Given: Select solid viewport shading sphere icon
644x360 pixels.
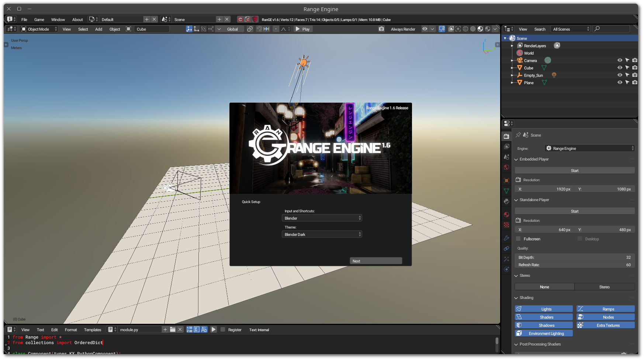Looking at the screenshot, I should (x=473, y=29).
